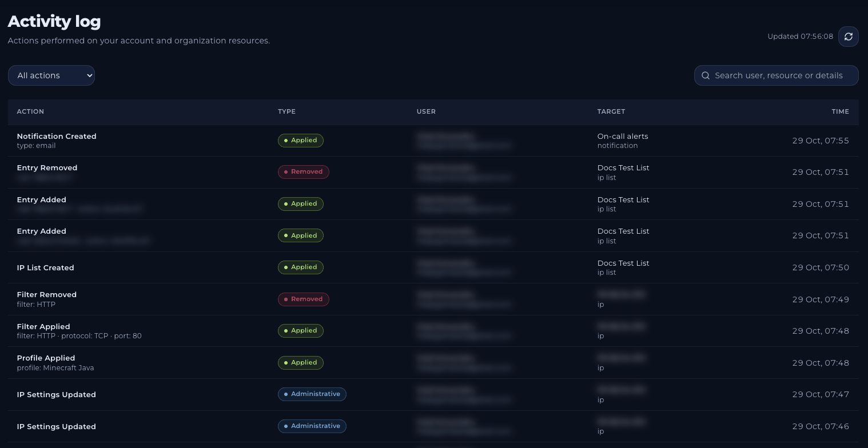868x448 pixels.
Task: Click the TYPE column header
Action: (286, 111)
